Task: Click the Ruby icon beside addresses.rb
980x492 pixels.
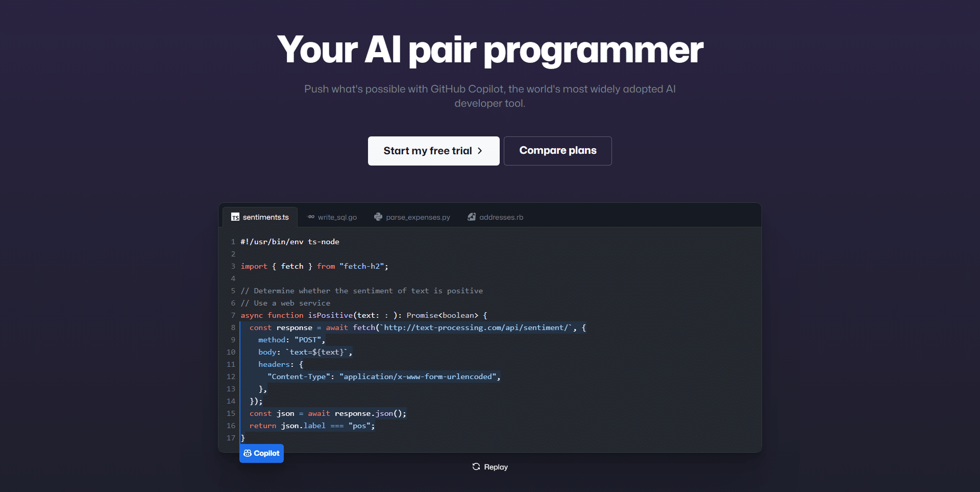Action: (x=472, y=217)
